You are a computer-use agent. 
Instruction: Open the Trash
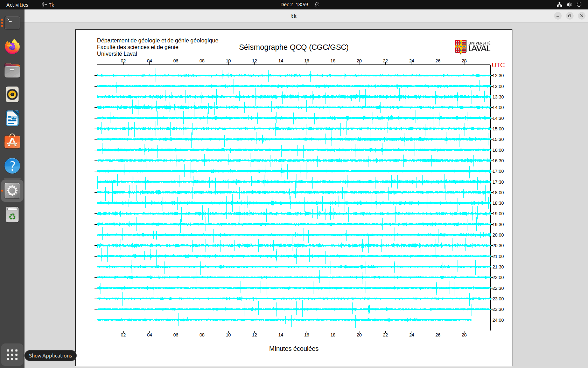[x=12, y=215]
